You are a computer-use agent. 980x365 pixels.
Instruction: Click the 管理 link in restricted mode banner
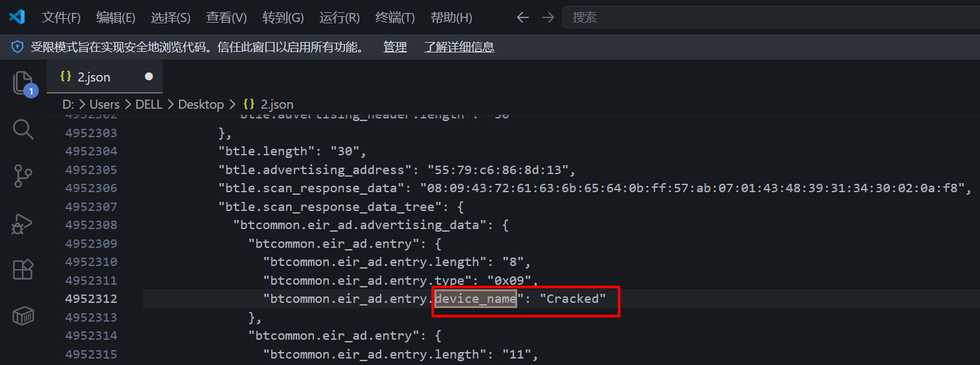(395, 47)
